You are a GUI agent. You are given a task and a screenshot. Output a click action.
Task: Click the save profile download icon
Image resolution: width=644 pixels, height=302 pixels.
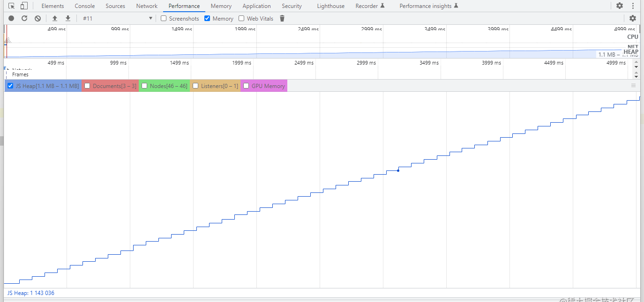pyautogui.click(x=68, y=18)
